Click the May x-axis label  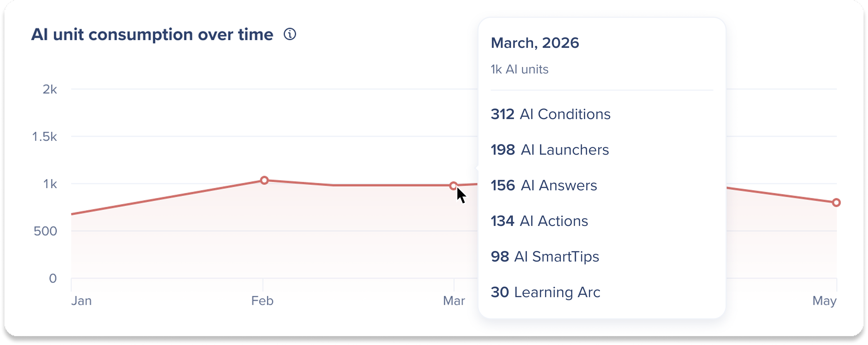[824, 301]
